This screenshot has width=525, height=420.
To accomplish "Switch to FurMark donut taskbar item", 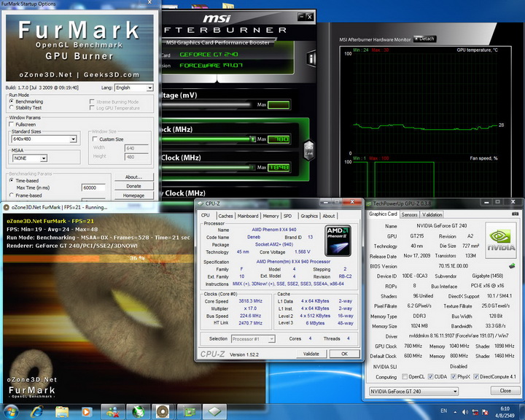I will tap(163, 411).
